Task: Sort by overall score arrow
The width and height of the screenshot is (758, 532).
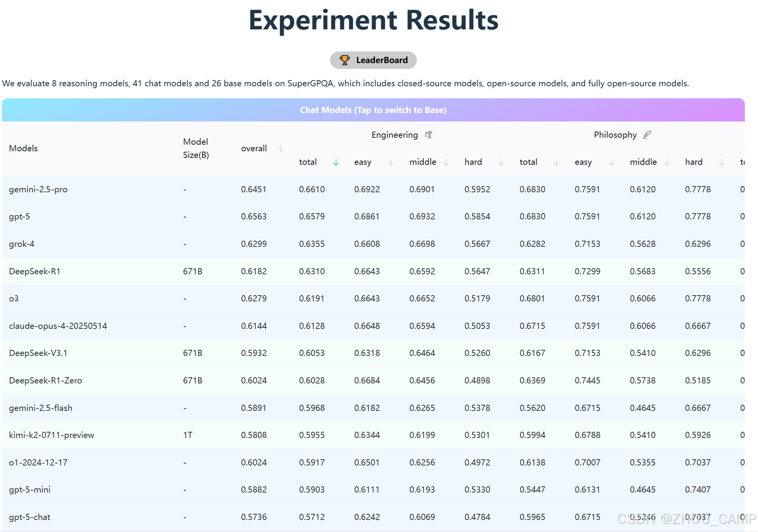Action: point(281,149)
